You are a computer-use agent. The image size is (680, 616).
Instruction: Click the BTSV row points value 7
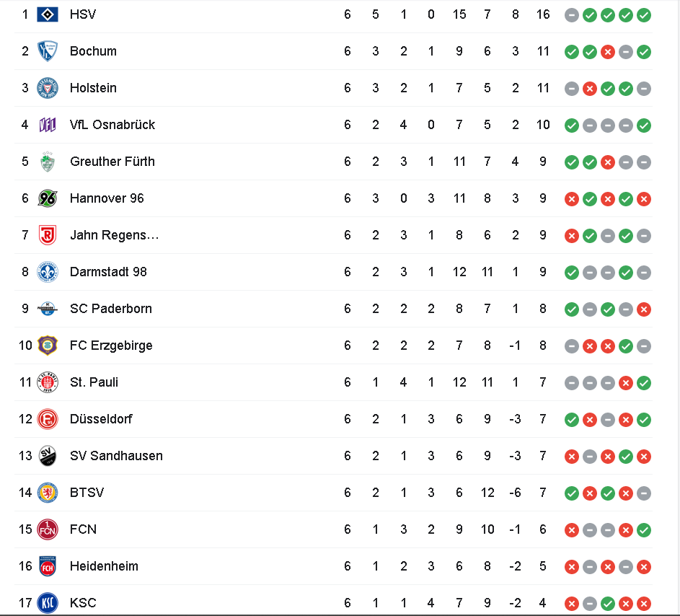[x=543, y=493]
